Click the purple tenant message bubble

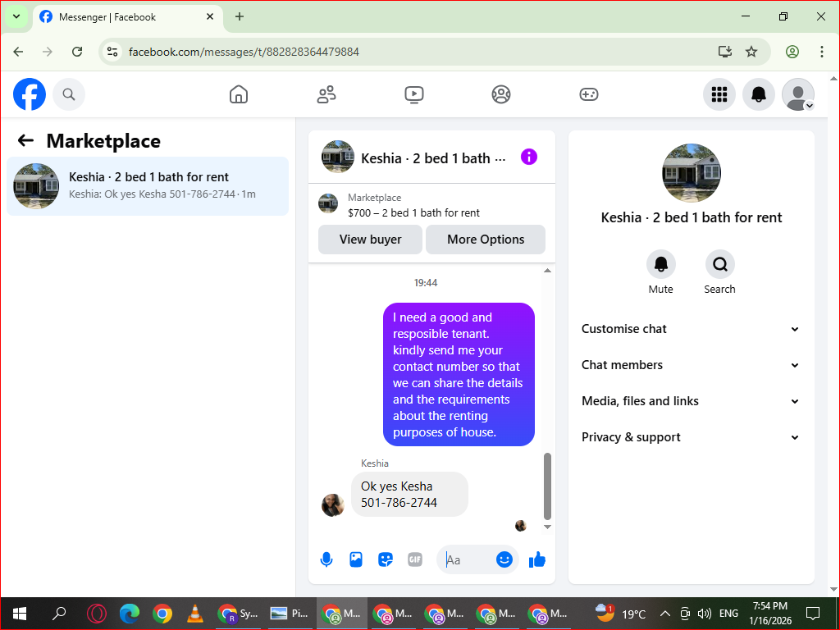pyautogui.click(x=459, y=374)
